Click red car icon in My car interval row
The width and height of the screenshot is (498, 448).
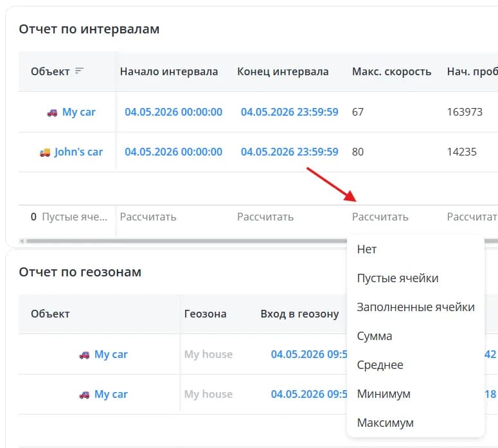53,112
